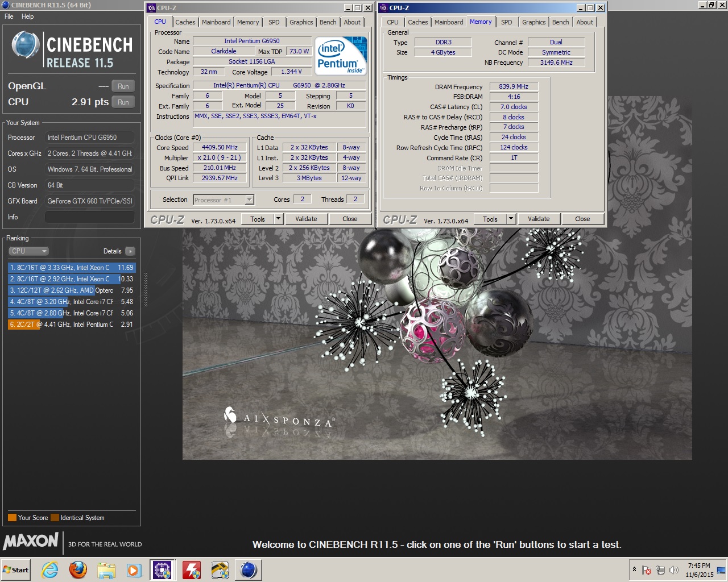The width and height of the screenshot is (728, 582).
Task: Open Action Center flag in system tray
Action: (x=647, y=570)
